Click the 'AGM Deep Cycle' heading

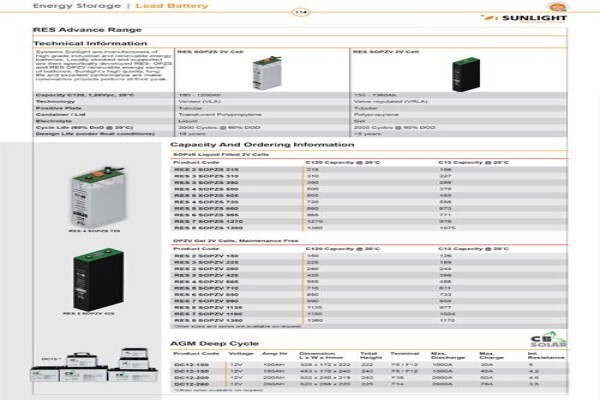[x=214, y=343]
